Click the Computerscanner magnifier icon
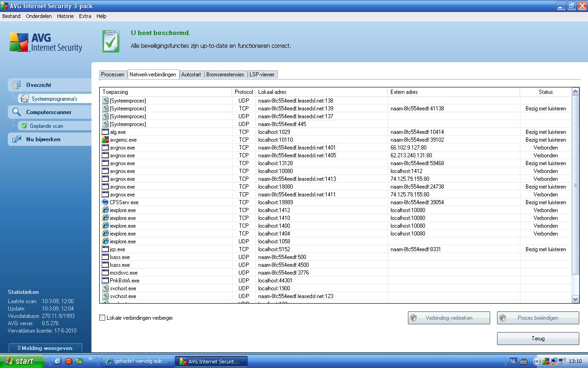The image size is (588, 368). (17, 112)
